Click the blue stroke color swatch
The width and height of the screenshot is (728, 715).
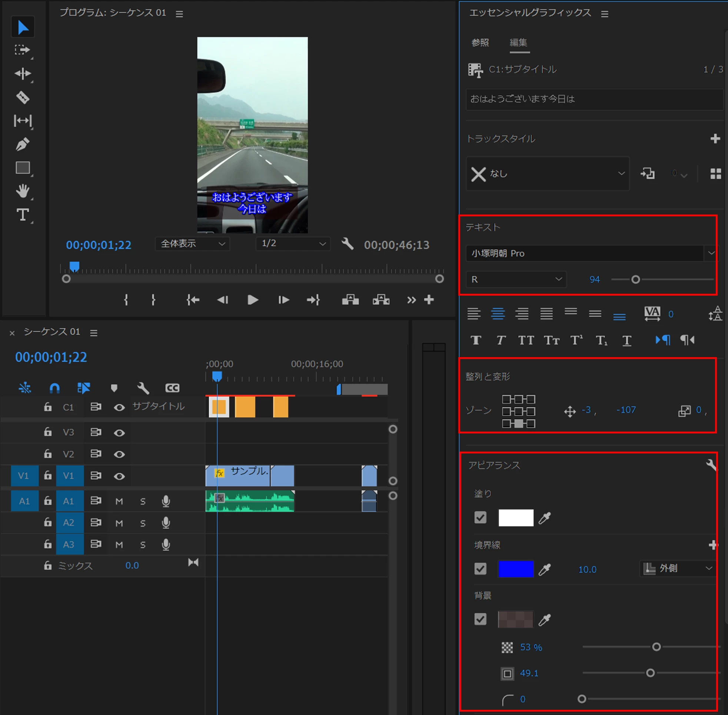click(515, 569)
